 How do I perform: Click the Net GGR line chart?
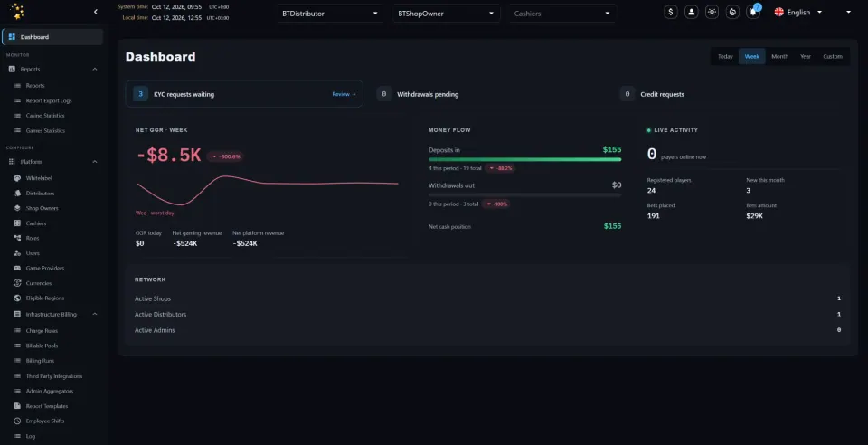[x=268, y=190]
